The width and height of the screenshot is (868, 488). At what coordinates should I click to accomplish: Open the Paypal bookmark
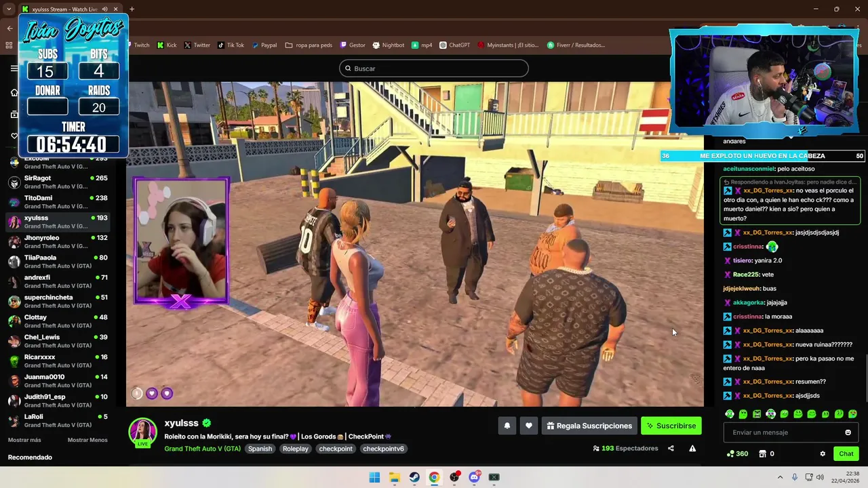point(264,45)
